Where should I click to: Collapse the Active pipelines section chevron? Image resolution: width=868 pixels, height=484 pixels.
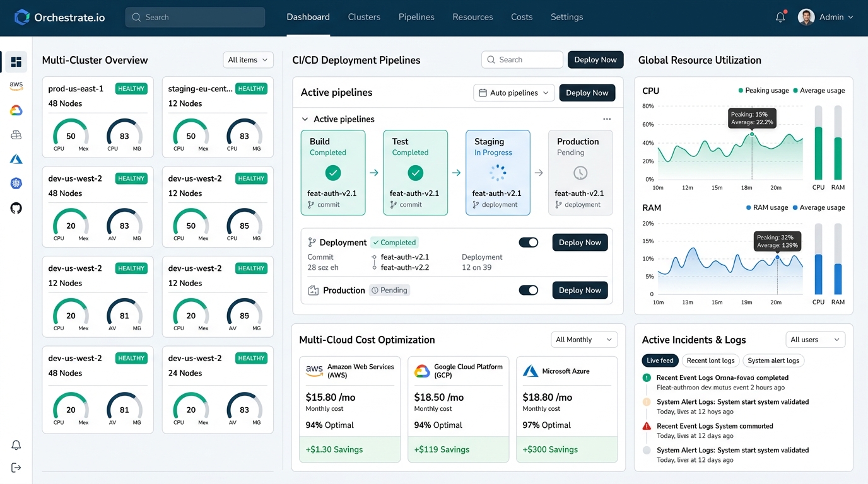(305, 119)
